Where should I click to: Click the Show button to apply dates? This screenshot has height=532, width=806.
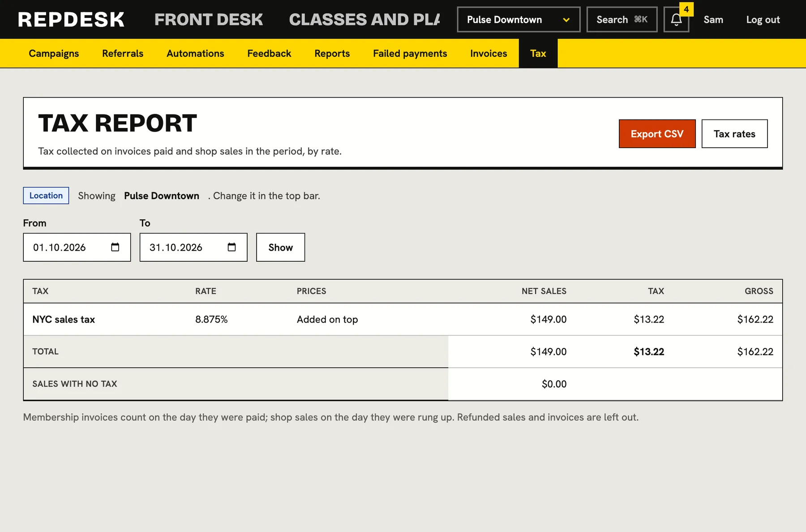click(280, 247)
